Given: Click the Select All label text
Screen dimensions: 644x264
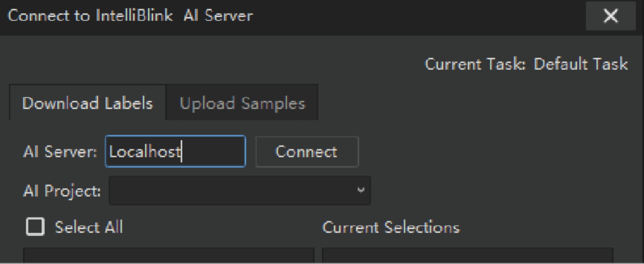Looking at the screenshot, I should (x=88, y=227).
